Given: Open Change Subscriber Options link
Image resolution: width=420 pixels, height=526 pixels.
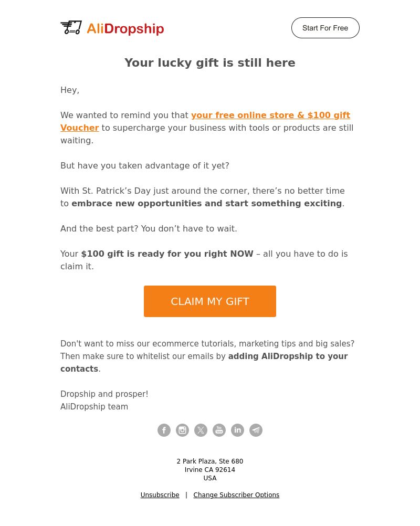Looking at the screenshot, I should tap(236, 495).
